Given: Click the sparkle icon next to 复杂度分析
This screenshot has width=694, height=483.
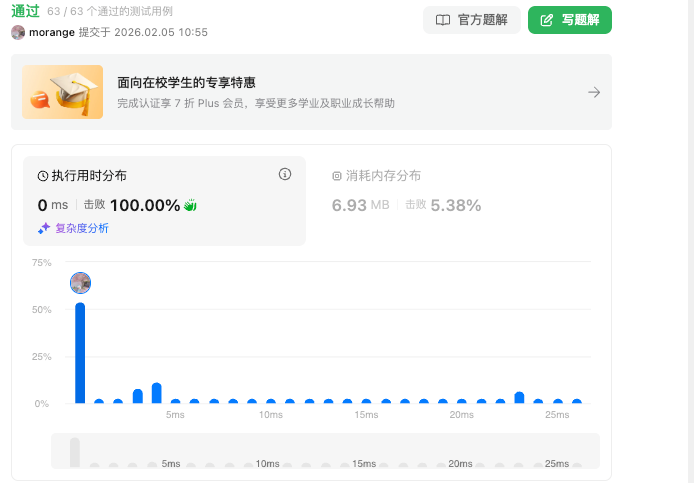Looking at the screenshot, I should (x=44, y=228).
